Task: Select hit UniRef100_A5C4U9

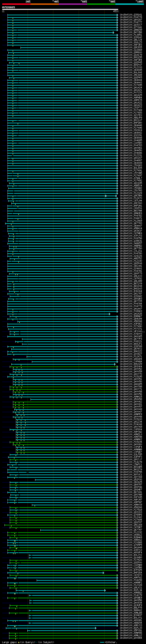Action: pos(131,75)
